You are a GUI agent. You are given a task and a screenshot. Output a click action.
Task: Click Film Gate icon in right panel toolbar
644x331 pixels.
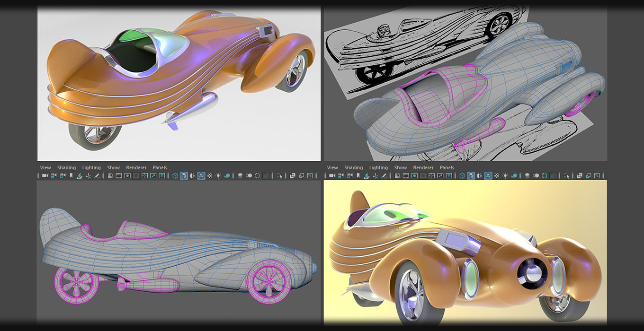(x=406, y=175)
